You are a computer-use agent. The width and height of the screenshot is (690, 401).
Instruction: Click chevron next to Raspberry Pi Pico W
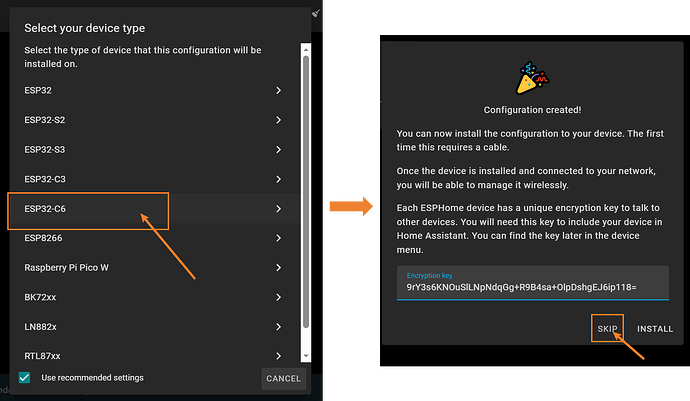coord(278,268)
